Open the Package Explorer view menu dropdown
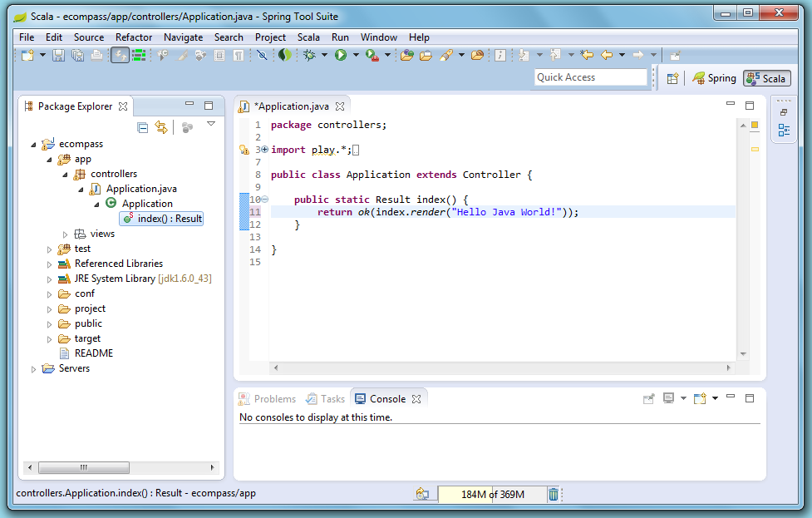Screen dimensions: 812x518 (x=210, y=123)
